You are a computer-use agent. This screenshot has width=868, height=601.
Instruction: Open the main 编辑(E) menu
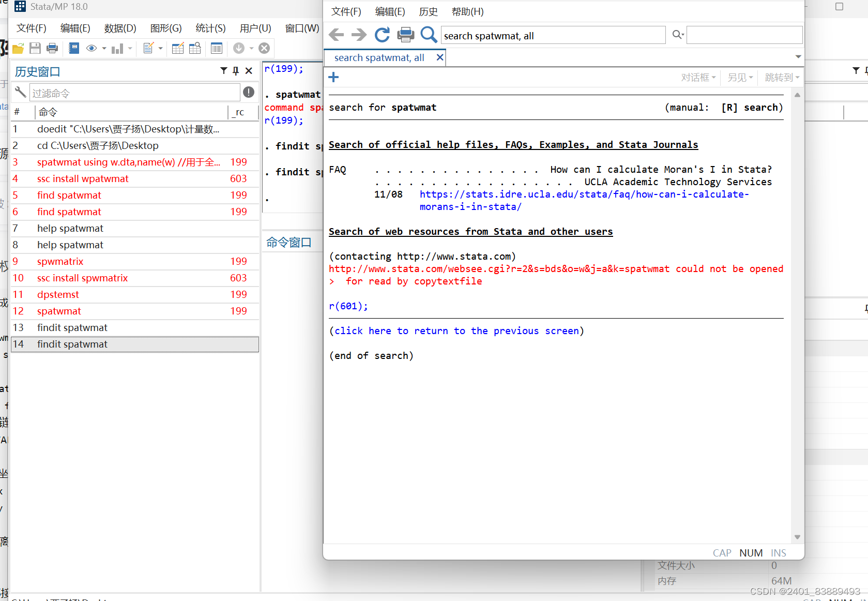click(x=75, y=28)
